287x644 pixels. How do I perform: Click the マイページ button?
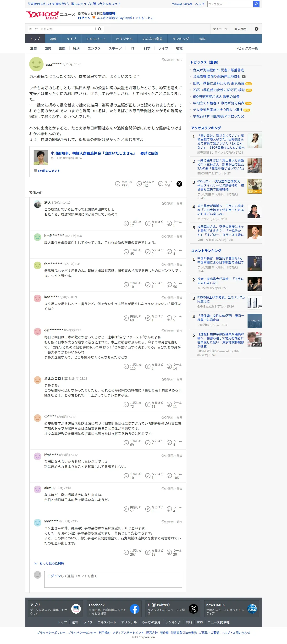click(x=220, y=29)
